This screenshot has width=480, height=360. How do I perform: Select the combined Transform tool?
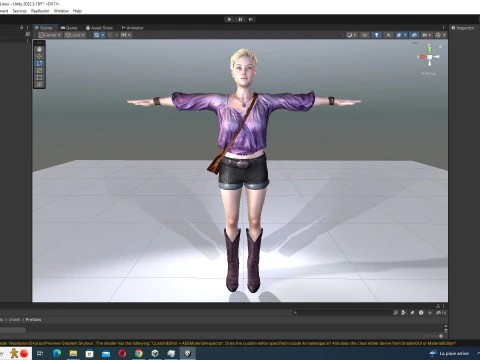(39, 84)
